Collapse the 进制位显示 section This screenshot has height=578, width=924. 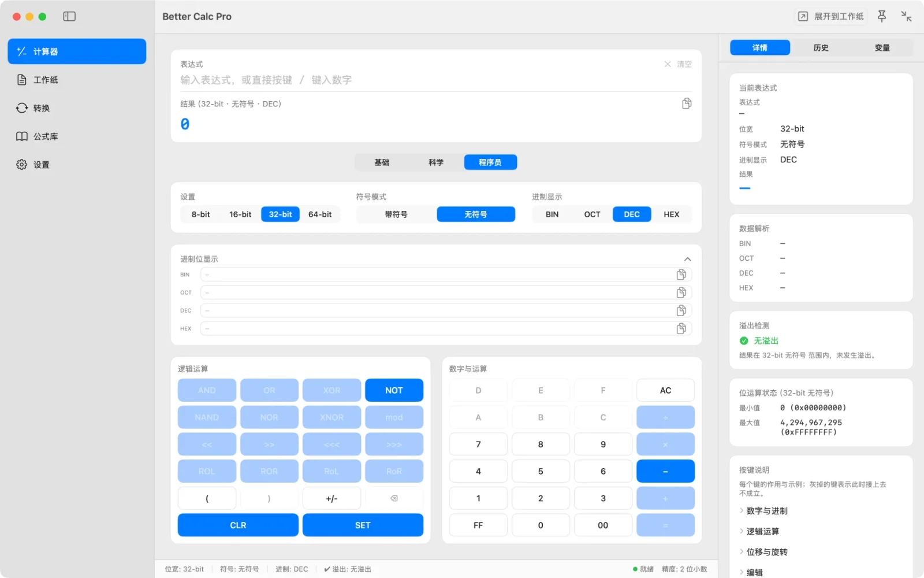point(688,259)
